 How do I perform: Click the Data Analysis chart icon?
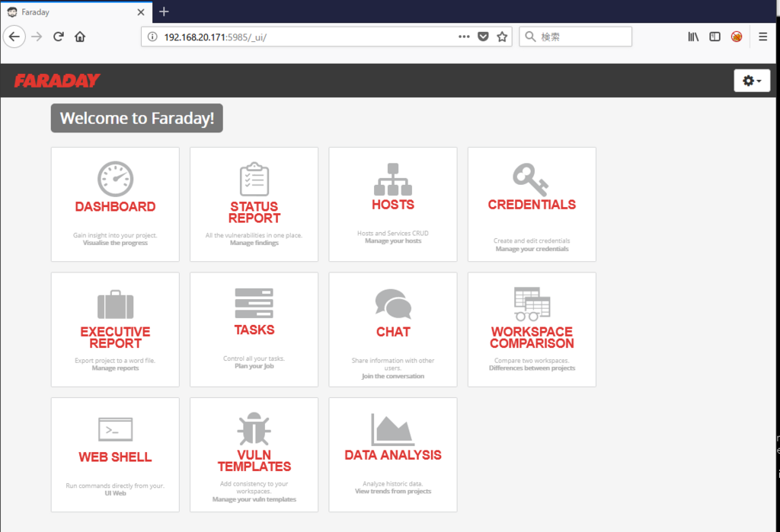tap(393, 429)
